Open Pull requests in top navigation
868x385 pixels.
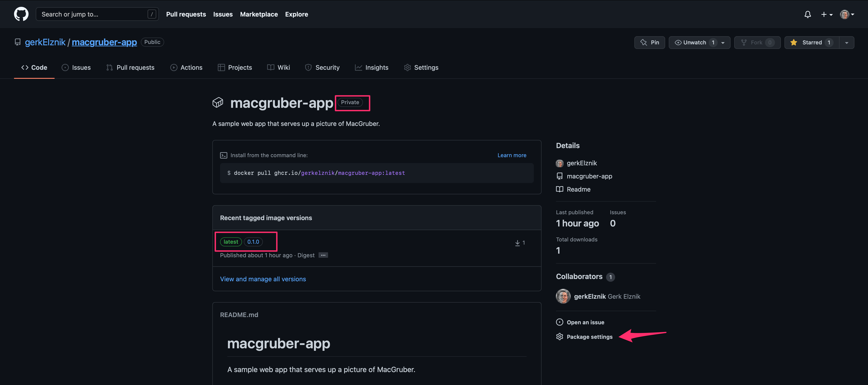point(186,14)
